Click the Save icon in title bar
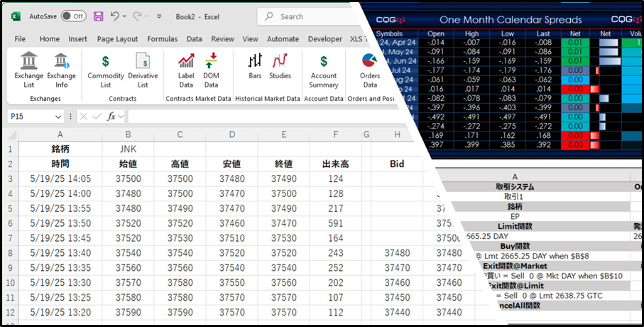Screen dimensions: 644x327 click(98, 16)
